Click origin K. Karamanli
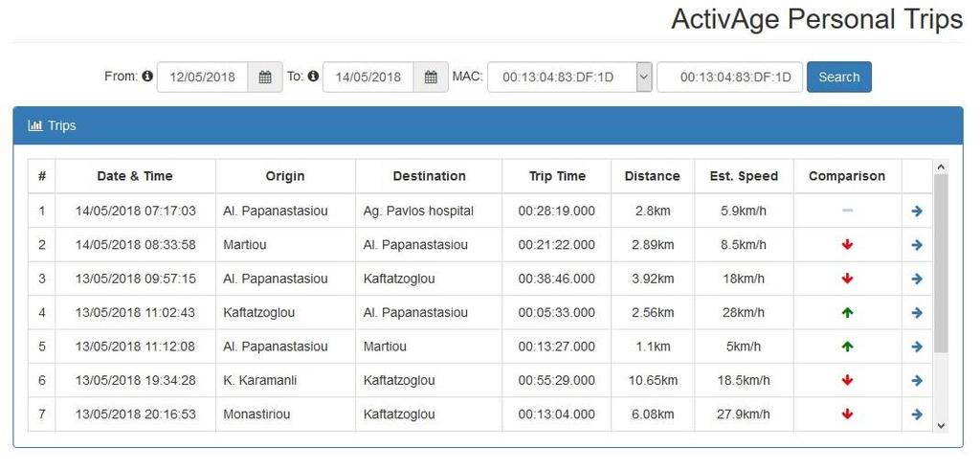The image size is (980, 469). tap(260, 380)
